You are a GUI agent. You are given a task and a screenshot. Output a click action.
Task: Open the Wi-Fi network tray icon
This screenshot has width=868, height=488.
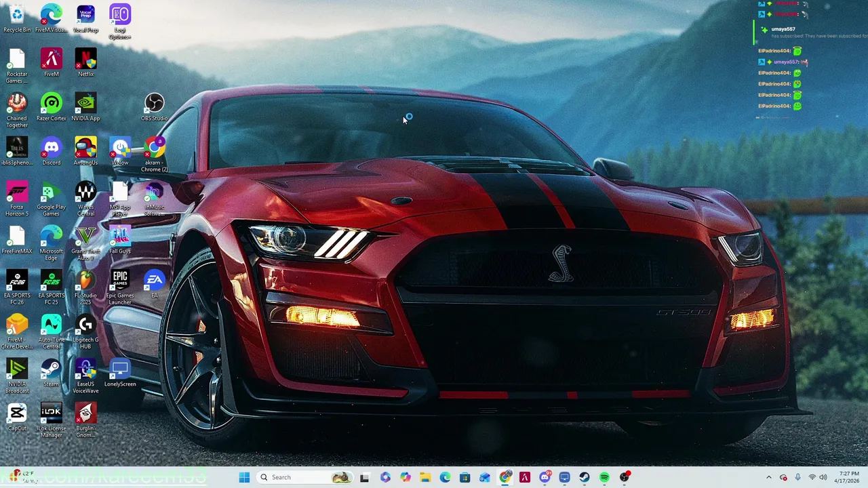point(812,477)
